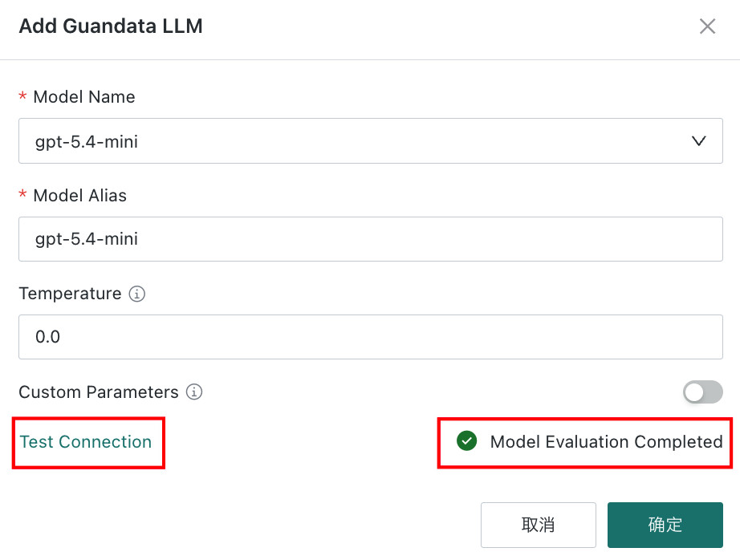Click the Model Name label
740x560 pixels.
tap(84, 97)
